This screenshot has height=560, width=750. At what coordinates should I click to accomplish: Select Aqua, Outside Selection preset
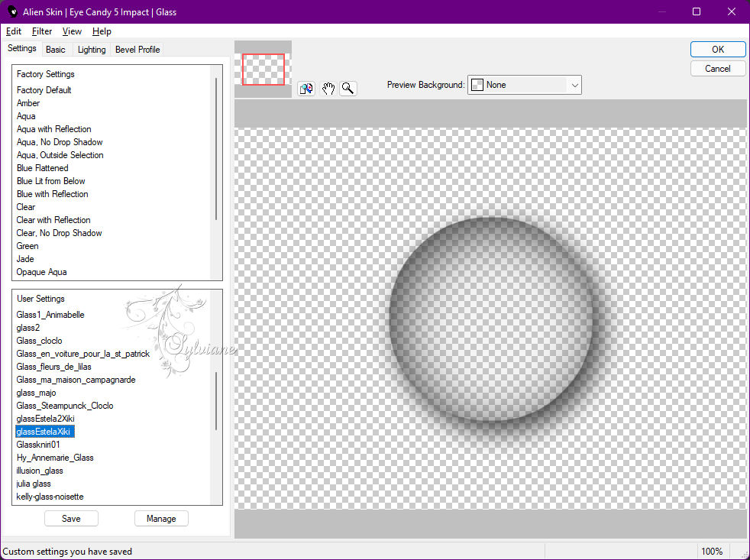(x=60, y=155)
